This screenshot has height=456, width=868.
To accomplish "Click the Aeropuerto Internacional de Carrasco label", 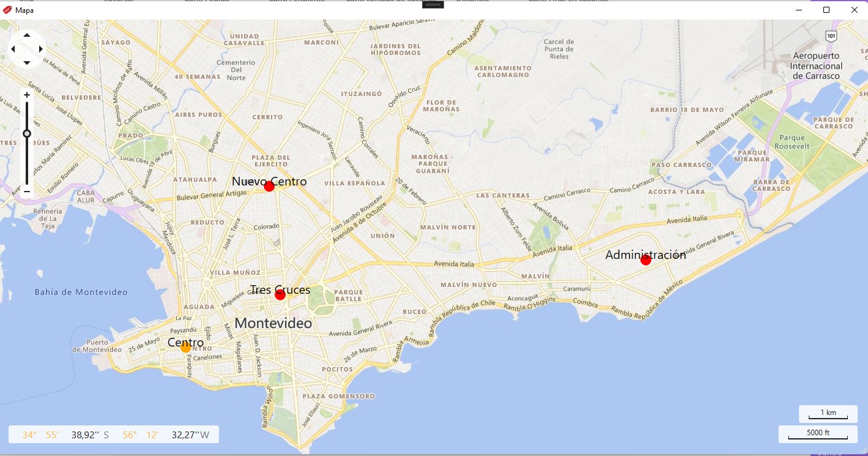I will (817, 65).
